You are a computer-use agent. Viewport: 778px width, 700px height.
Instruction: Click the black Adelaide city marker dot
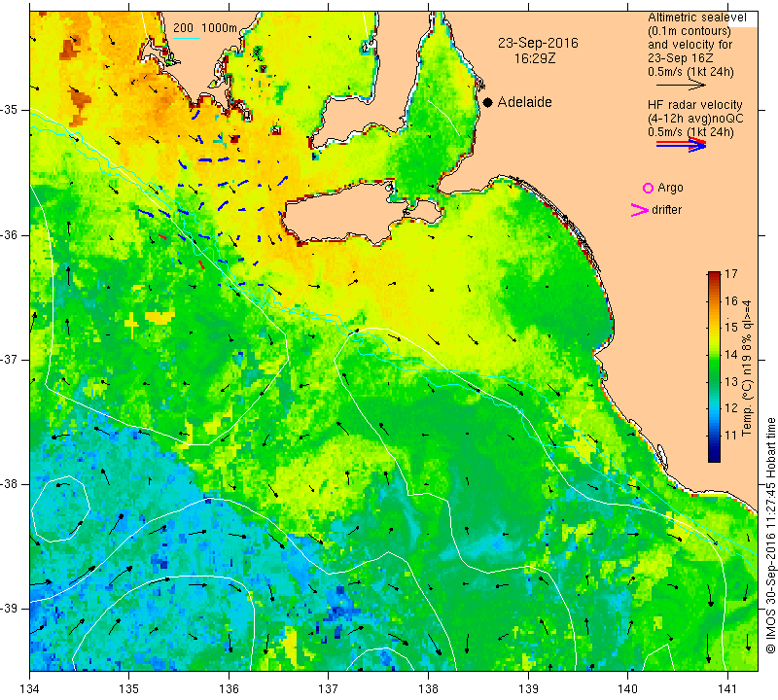click(488, 102)
